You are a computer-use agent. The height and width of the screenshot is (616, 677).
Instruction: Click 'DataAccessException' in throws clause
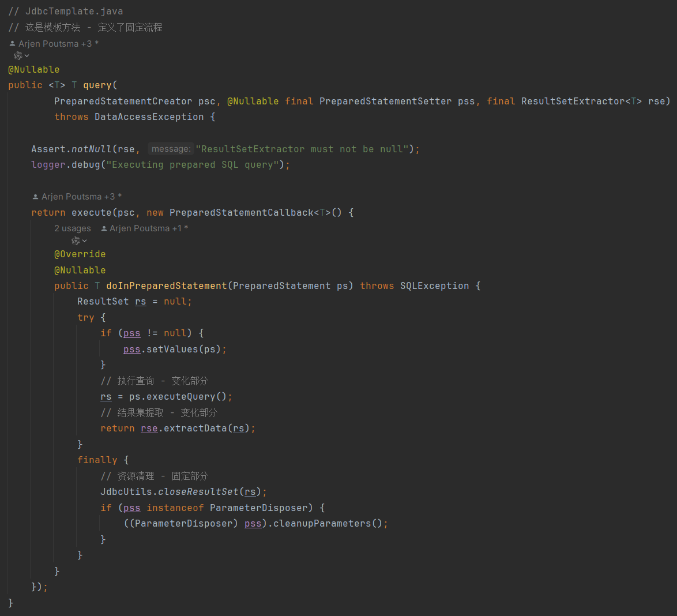pos(149,117)
